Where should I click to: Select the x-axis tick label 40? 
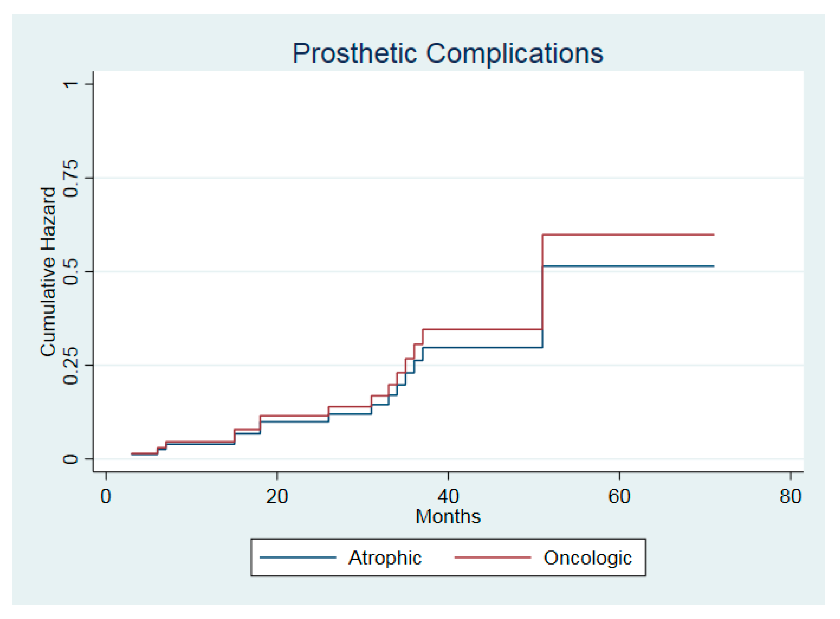[x=448, y=497]
